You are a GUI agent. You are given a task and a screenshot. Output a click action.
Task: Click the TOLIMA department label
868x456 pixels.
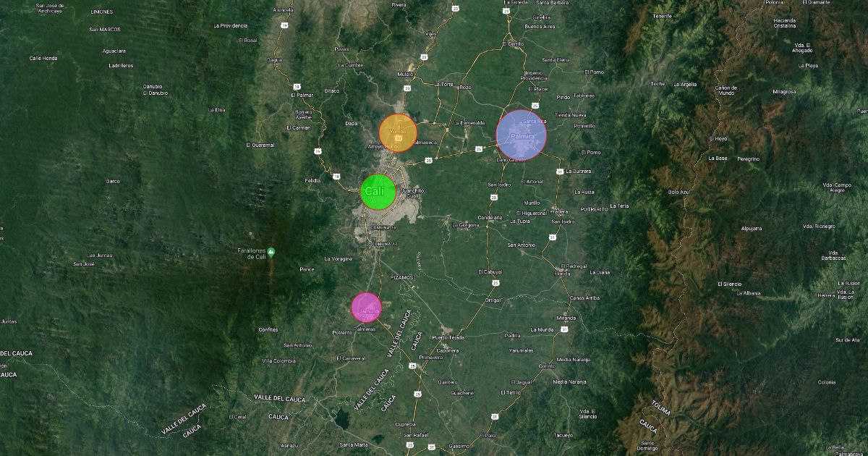pos(661,408)
